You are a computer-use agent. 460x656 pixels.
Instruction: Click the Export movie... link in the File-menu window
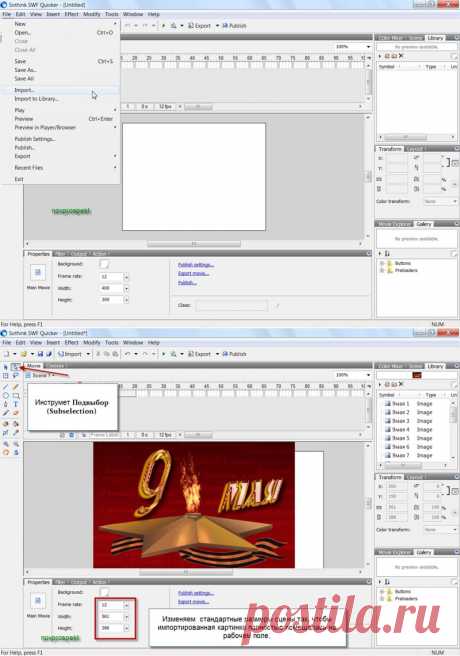pyautogui.click(x=193, y=274)
